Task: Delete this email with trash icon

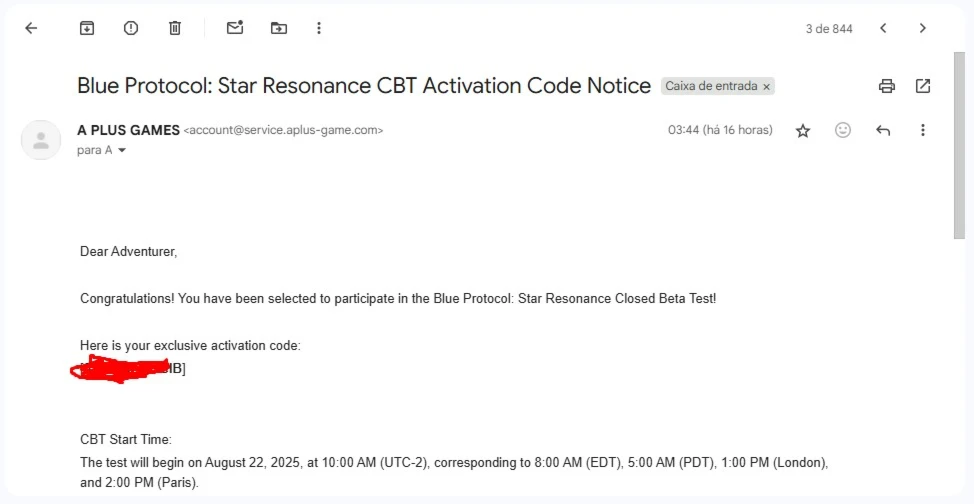Action: pyautogui.click(x=175, y=28)
